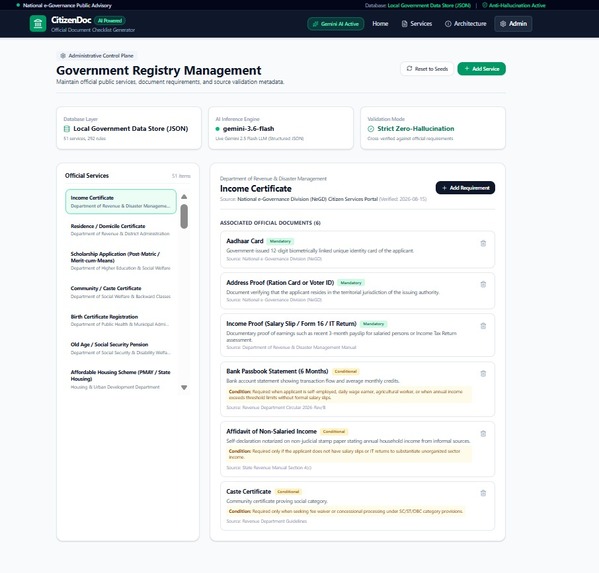Image resolution: width=599 pixels, height=573 pixels.
Task: Click the gemini-3.6-flash inference engine card
Action: click(x=281, y=128)
